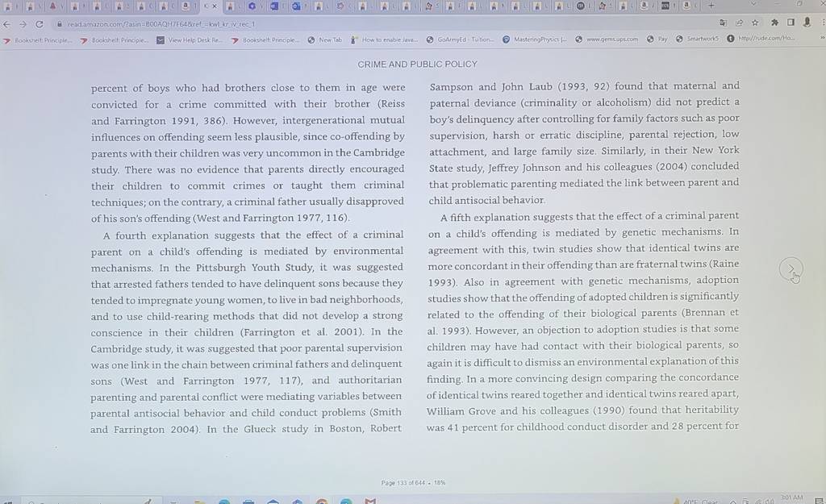Open the browser extensions puzzle icon
Screen dimensions: 826x504
pyautogui.click(x=774, y=22)
